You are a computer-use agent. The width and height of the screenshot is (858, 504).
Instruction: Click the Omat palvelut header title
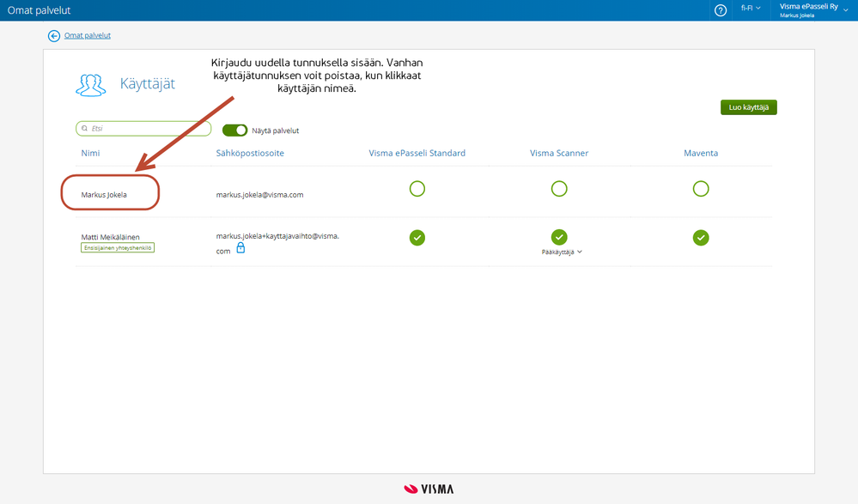click(x=39, y=10)
